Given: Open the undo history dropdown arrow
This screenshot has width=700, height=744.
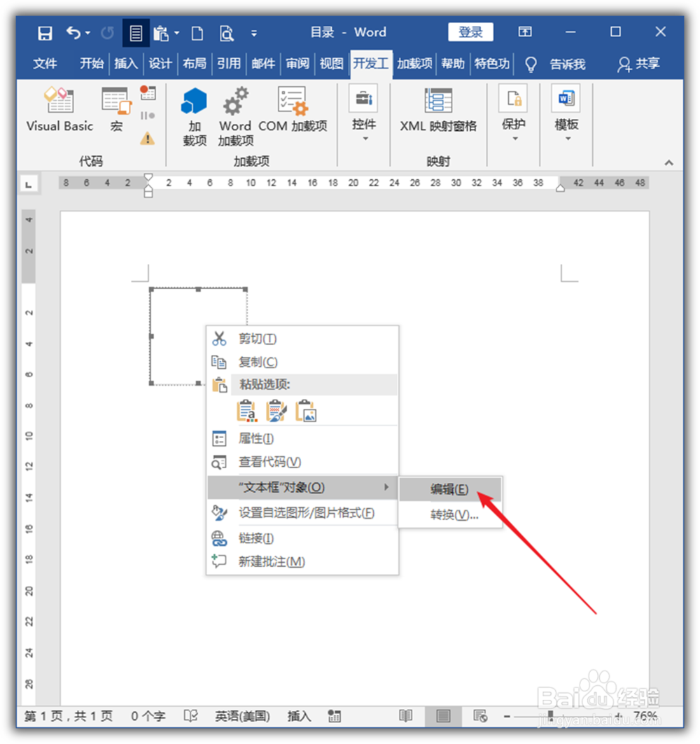Looking at the screenshot, I should click(87, 33).
